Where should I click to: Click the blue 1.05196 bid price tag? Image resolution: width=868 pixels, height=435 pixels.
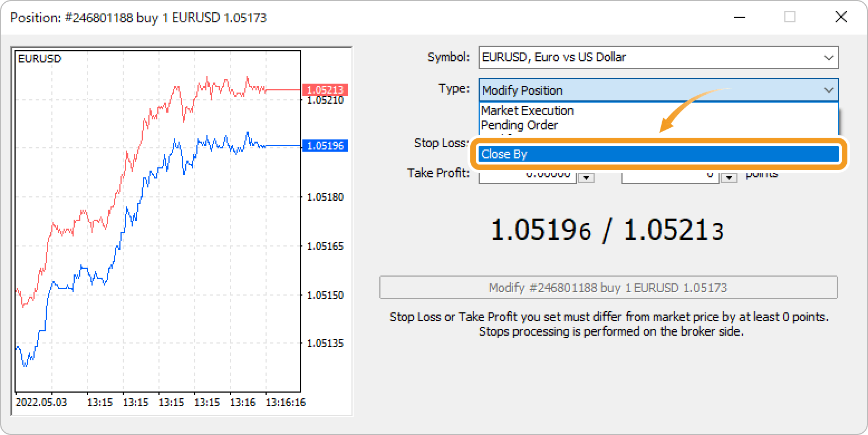[x=325, y=146]
